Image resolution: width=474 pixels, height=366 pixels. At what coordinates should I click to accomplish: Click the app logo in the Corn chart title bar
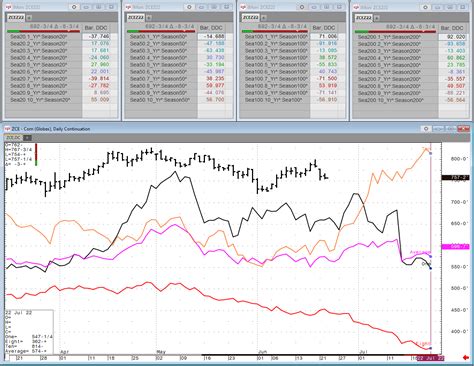[8, 129]
